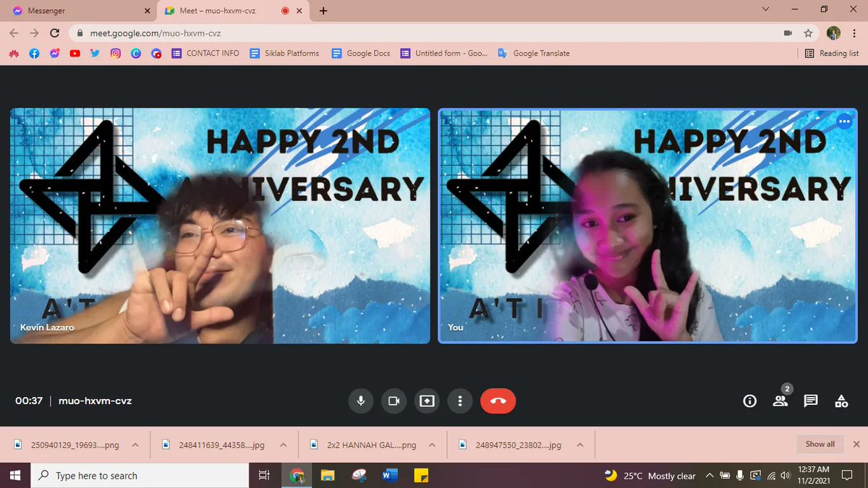Go back in browser history
Viewport: 868px width, 488px height.
coord(14,33)
